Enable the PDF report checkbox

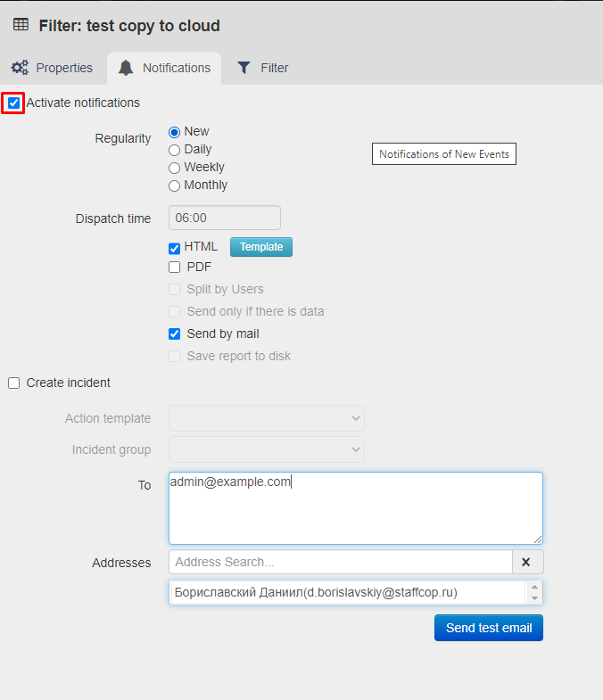[175, 268]
